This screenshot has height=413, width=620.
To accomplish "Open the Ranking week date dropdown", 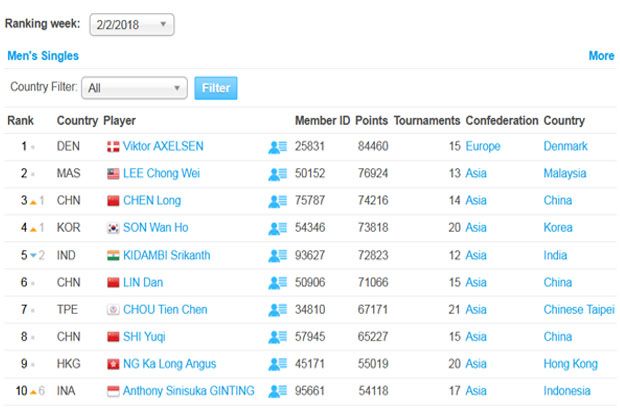I will [132, 25].
